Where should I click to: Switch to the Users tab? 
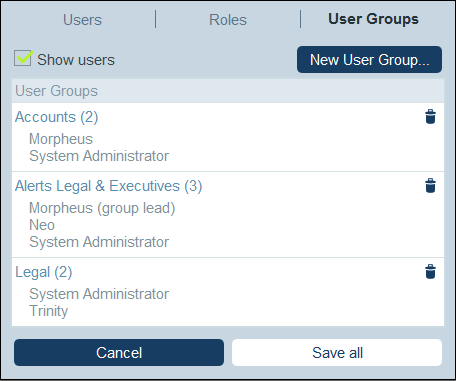point(82,20)
